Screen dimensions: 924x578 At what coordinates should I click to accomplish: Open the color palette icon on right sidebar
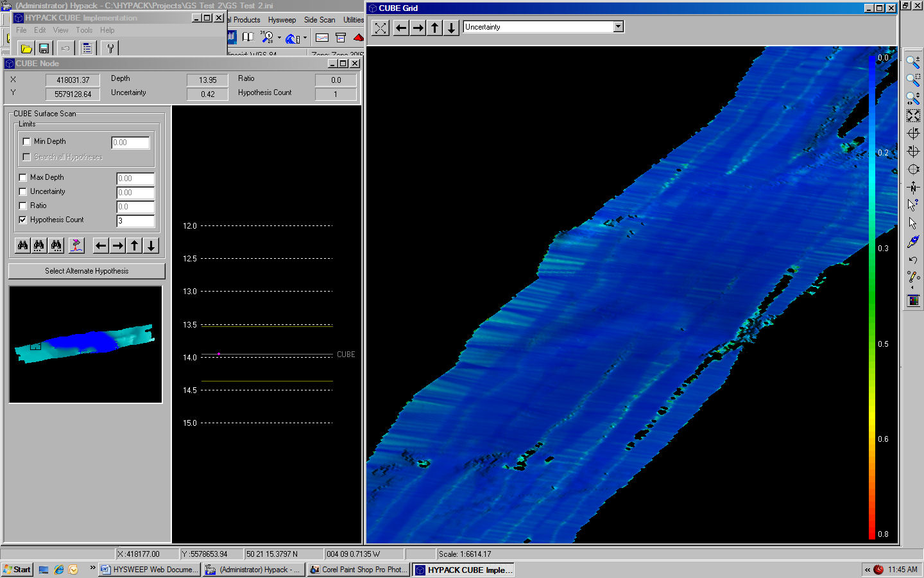point(913,299)
